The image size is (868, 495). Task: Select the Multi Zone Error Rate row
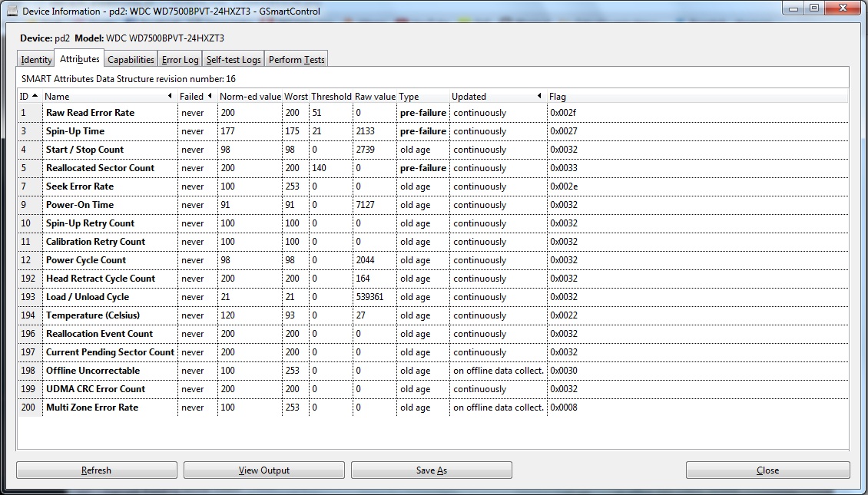point(433,408)
